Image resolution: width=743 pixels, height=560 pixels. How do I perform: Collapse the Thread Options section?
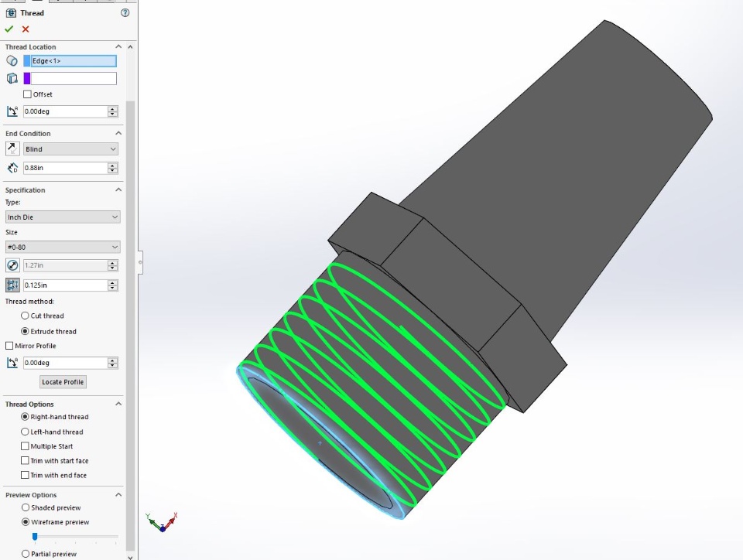point(118,404)
